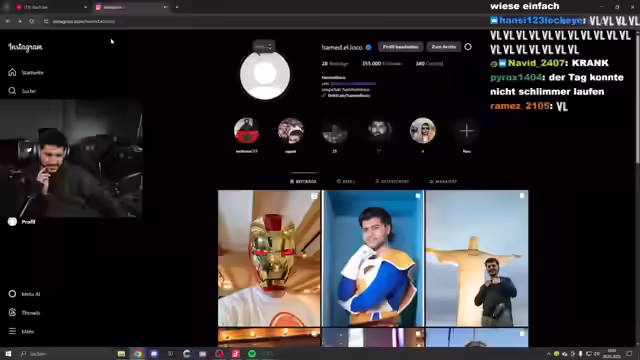Go back in browser
The image size is (640, 360).
coord(8,21)
